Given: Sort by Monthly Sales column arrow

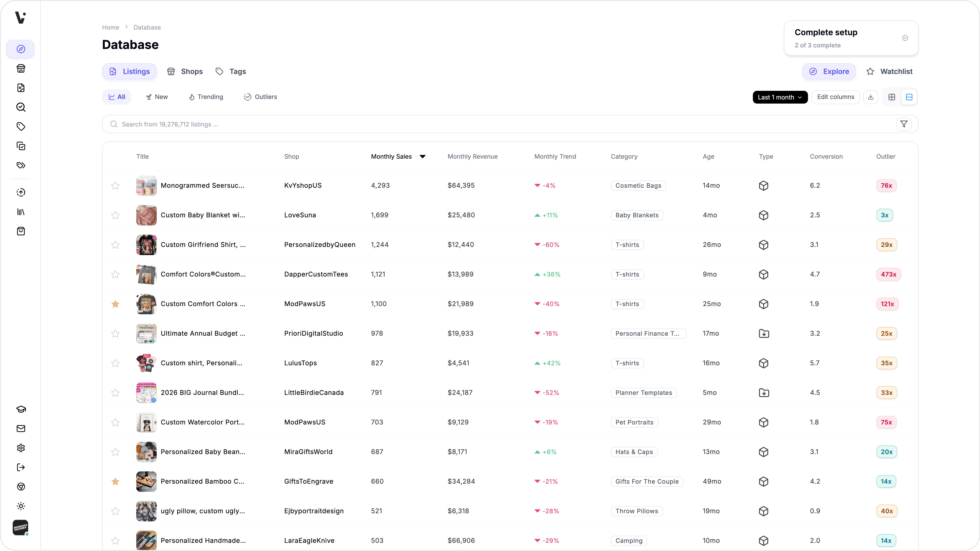Looking at the screenshot, I should pos(422,157).
